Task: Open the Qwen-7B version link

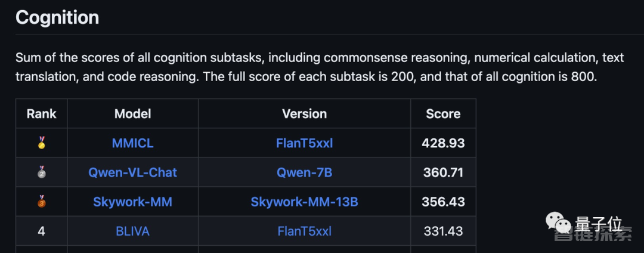Action: point(304,172)
